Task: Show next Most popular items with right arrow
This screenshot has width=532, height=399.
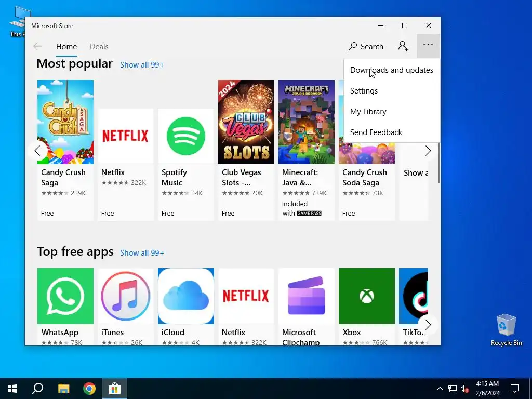Action: pyautogui.click(x=428, y=151)
